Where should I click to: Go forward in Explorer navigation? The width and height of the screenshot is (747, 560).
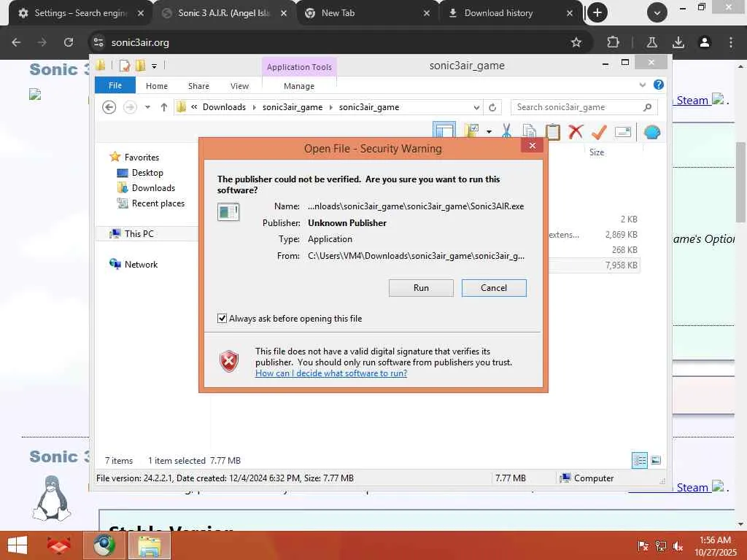(x=130, y=107)
